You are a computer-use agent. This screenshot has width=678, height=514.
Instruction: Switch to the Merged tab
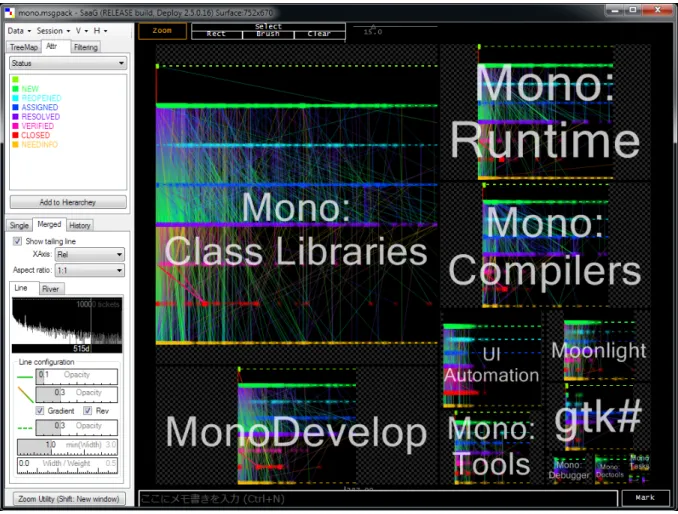click(x=49, y=224)
